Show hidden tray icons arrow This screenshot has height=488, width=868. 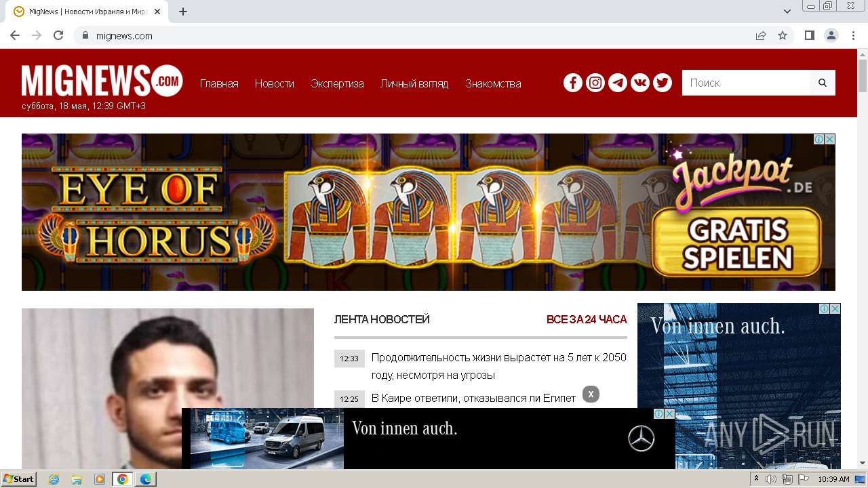pos(757,479)
